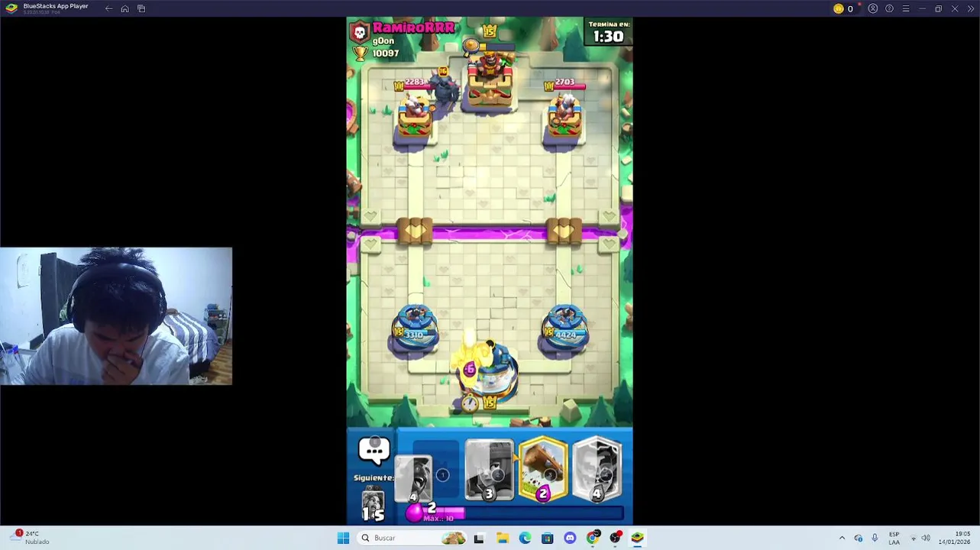Click the gold trophy icon beside 10097
The width and height of the screenshot is (980, 550).
[x=361, y=53]
